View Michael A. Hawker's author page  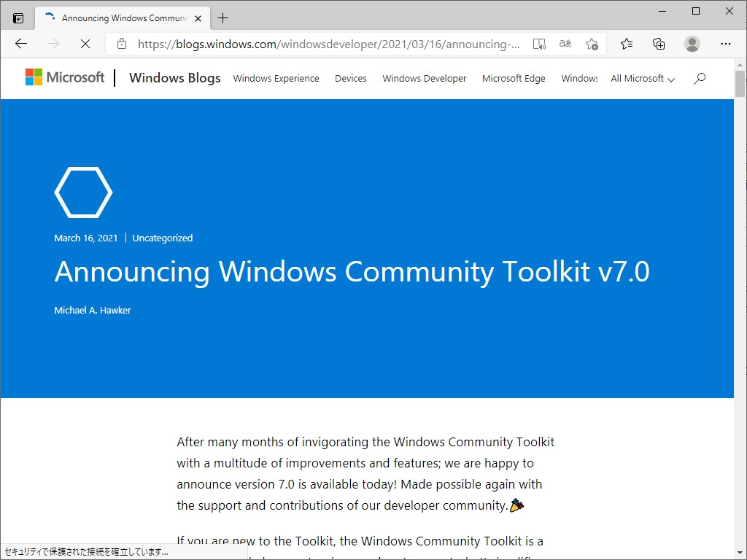pos(92,310)
